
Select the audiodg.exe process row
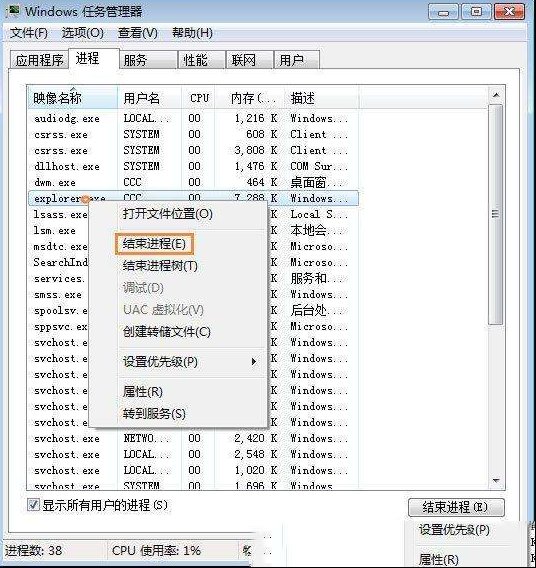[x=193, y=118]
